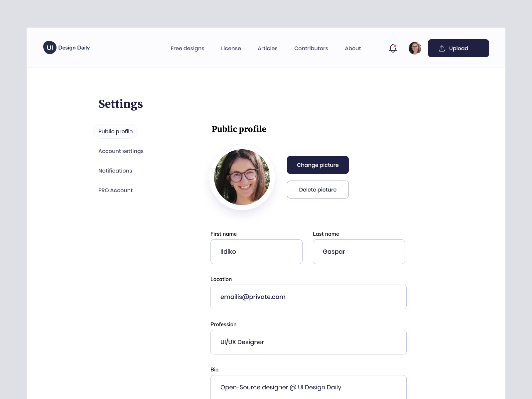Navigate to the License page
The height and width of the screenshot is (399, 532).
click(x=231, y=48)
